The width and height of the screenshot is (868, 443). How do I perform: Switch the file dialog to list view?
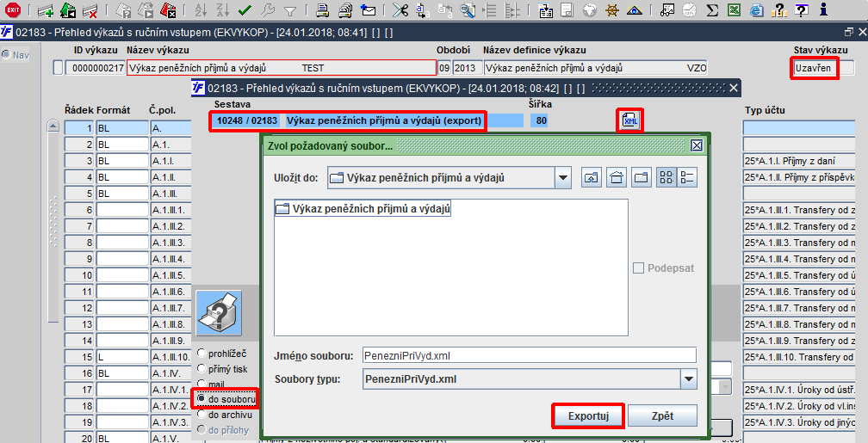666,177
